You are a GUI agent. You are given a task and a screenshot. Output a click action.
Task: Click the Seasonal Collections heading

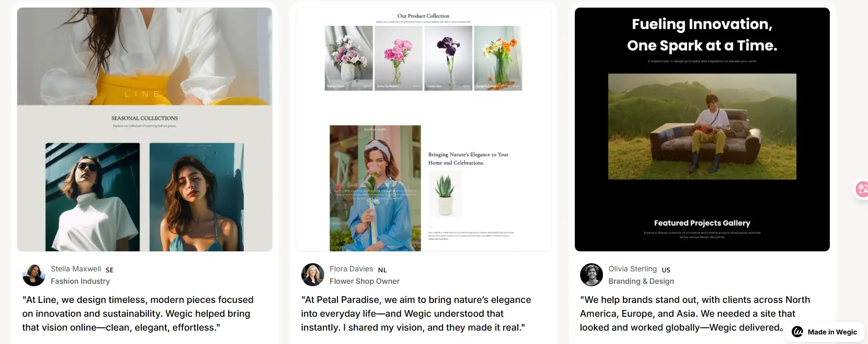point(145,118)
